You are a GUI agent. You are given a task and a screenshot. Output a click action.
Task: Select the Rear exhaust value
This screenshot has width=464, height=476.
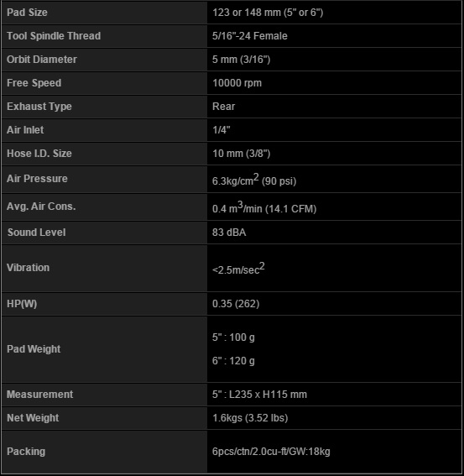[x=224, y=107]
